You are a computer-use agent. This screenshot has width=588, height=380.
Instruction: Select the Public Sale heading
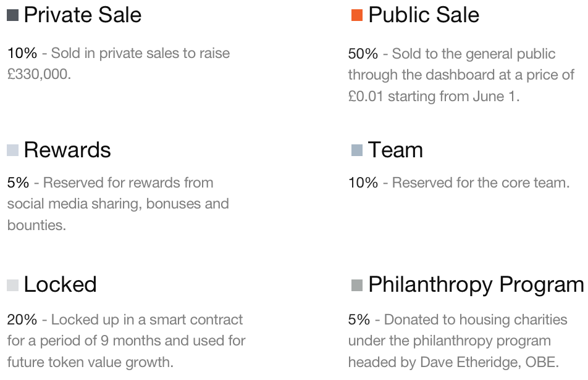[424, 15]
